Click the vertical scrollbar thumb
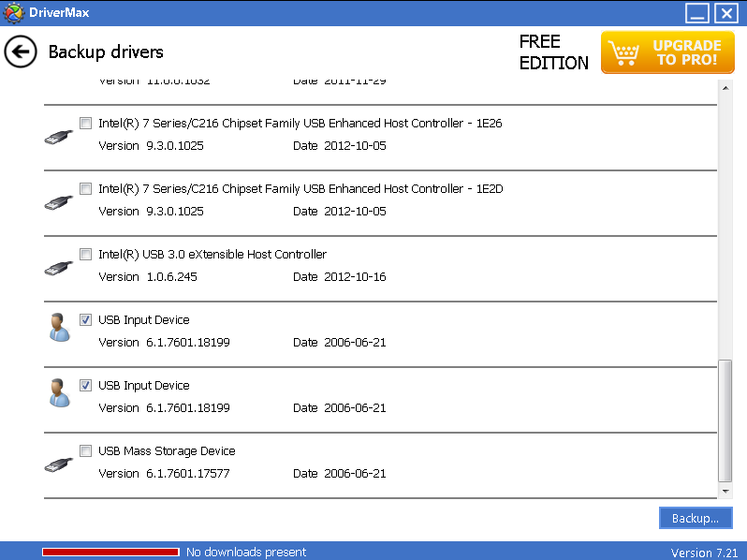 click(725, 420)
